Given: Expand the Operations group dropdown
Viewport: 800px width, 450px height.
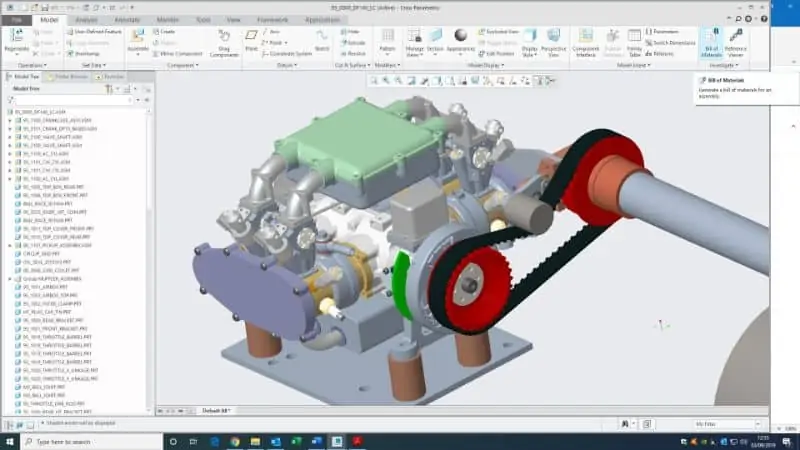Looking at the screenshot, I should coord(32,65).
